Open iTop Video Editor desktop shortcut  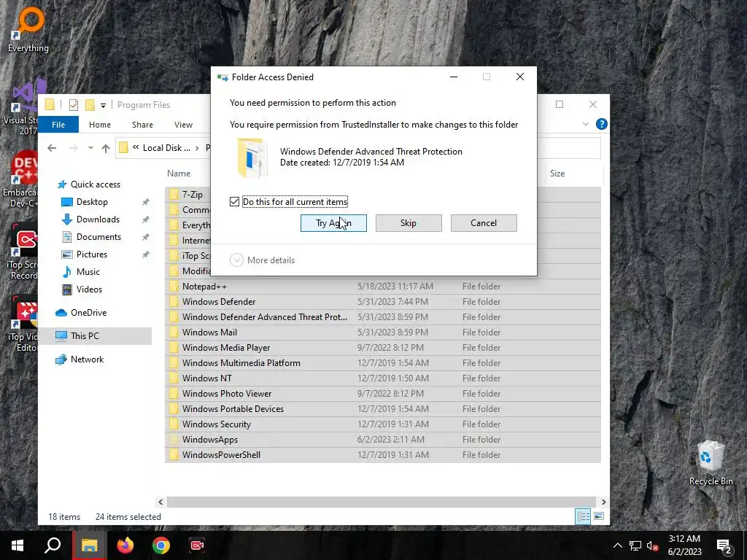(x=23, y=324)
